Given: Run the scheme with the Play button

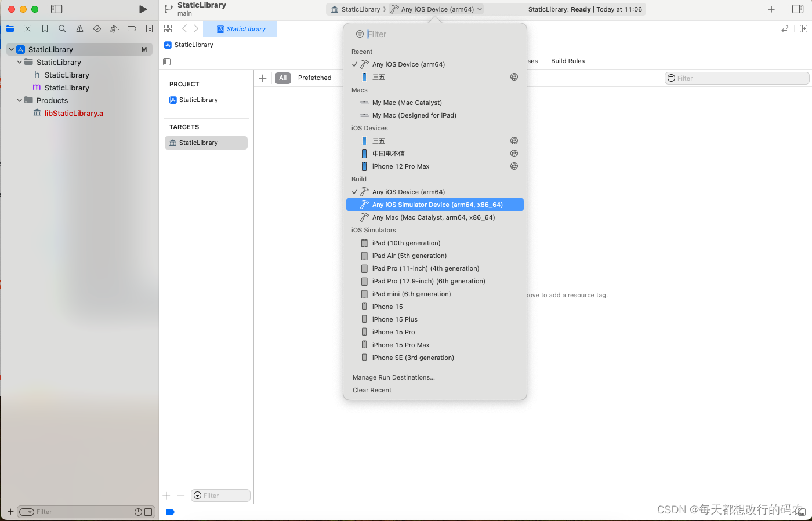Looking at the screenshot, I should [x=143, y=9].
